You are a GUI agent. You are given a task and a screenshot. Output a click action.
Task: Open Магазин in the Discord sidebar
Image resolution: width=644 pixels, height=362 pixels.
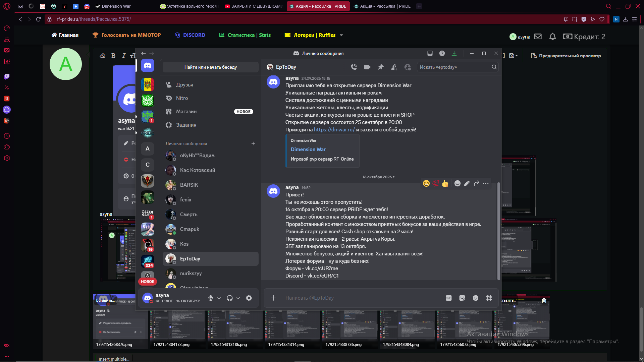[x=210, y=112]
